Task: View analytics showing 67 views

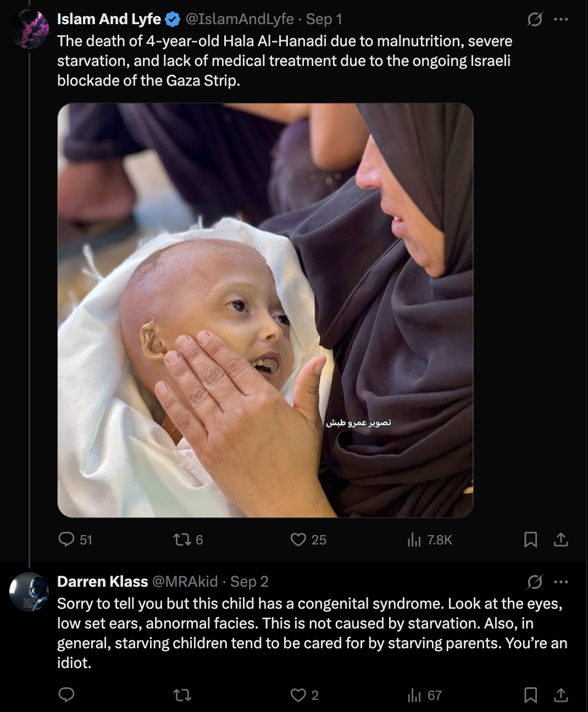Action: (x=414, y=695)
